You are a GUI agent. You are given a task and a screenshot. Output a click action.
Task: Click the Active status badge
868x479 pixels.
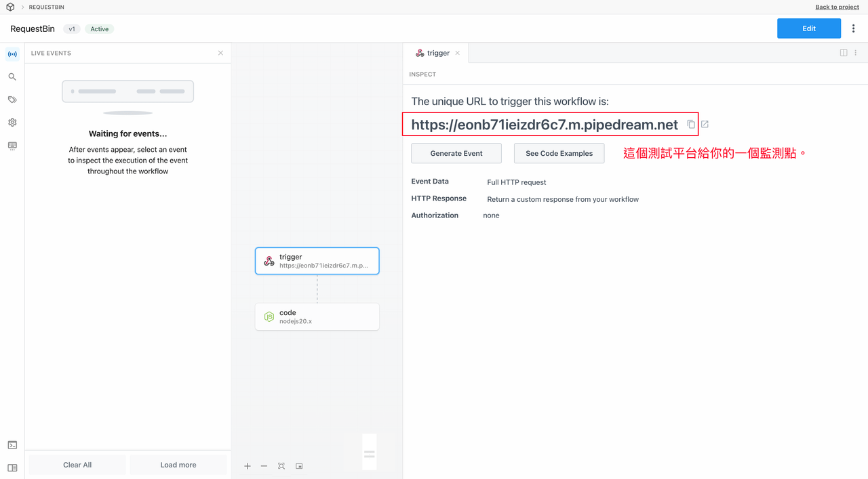[x=100, y=29]
